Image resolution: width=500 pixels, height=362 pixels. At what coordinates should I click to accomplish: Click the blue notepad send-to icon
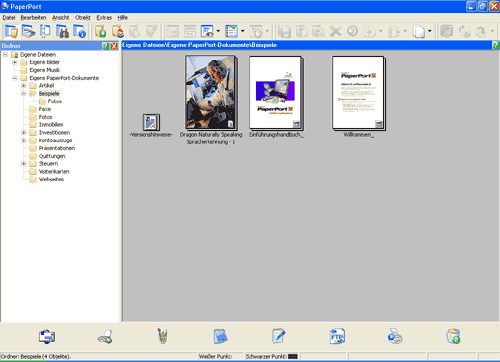coord(220,336)
